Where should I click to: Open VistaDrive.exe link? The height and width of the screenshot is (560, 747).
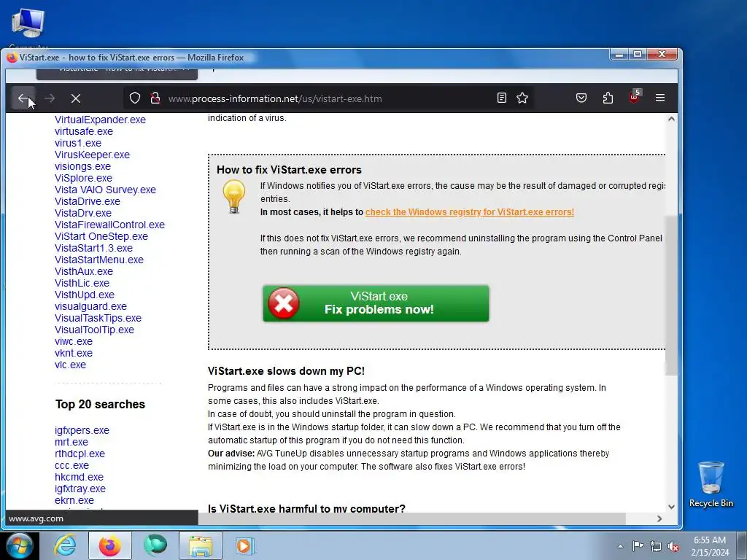[88, 201]
